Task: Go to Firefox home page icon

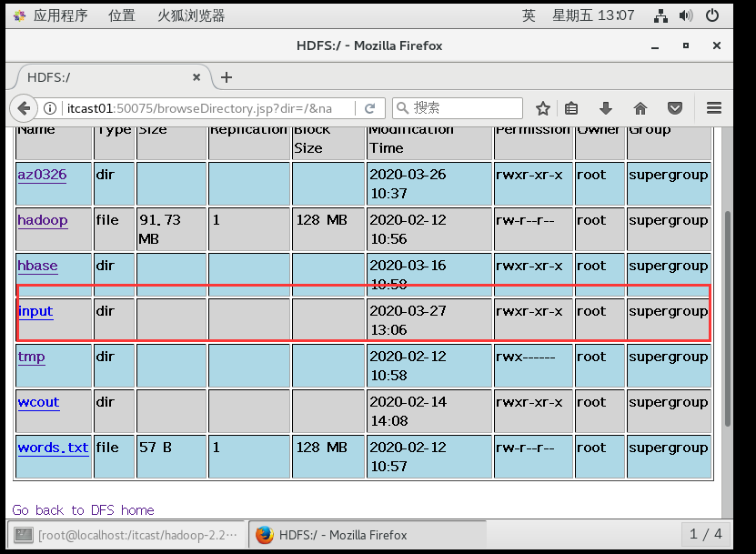Action: (x=640, y=108)
